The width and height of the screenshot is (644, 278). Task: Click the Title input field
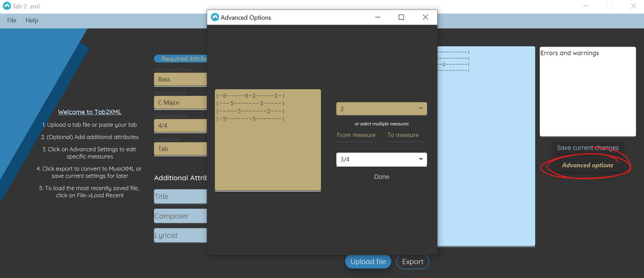point(181,197)
